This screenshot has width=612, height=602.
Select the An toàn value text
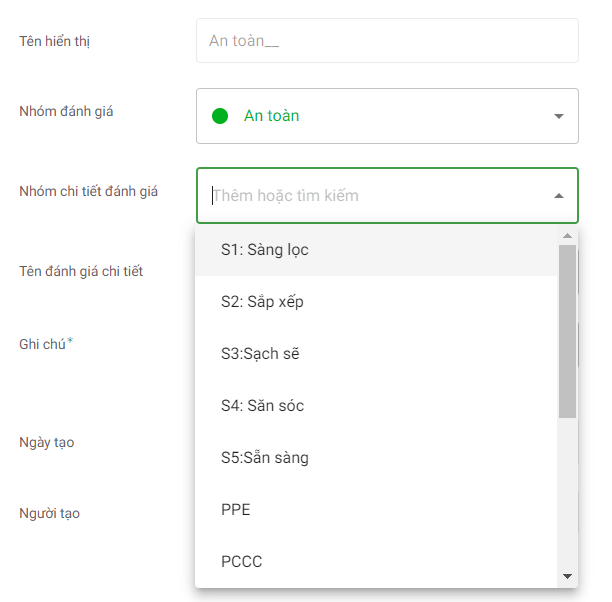pos(271,116)
